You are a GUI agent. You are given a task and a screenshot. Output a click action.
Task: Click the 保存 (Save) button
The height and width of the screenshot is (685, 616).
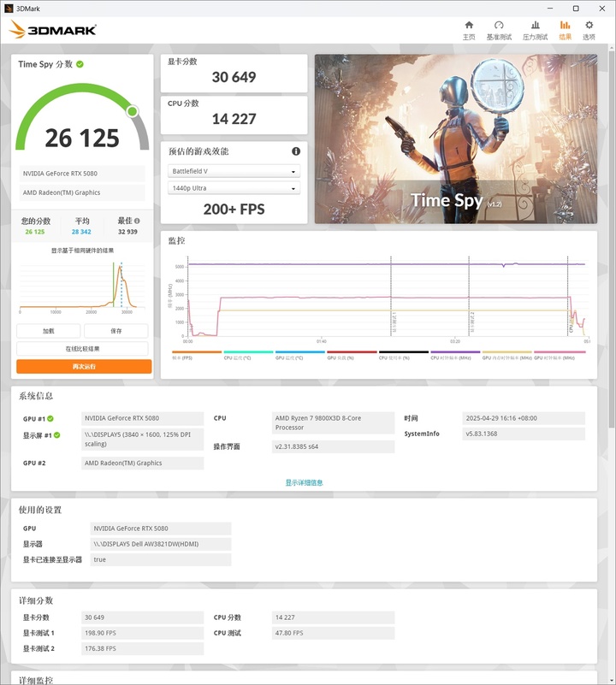[x=115, y=331]
